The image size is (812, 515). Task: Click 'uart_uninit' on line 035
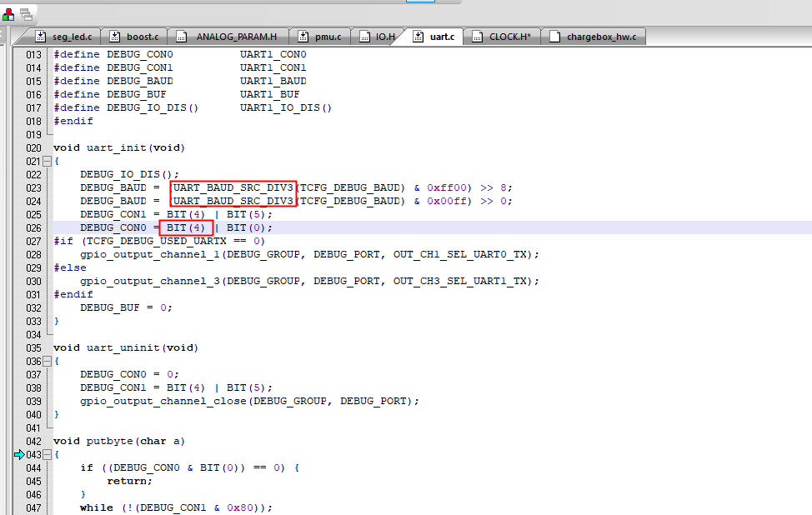123,347
